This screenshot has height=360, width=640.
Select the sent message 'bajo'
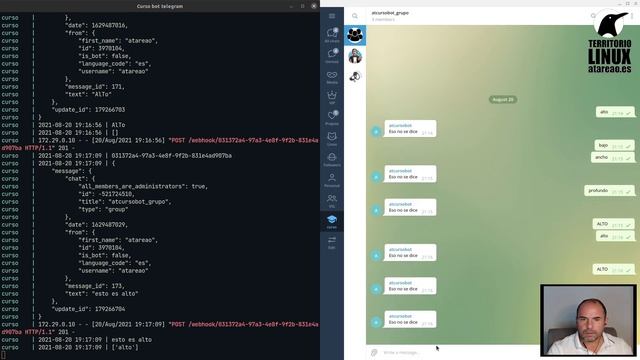(x=614, y=145)
